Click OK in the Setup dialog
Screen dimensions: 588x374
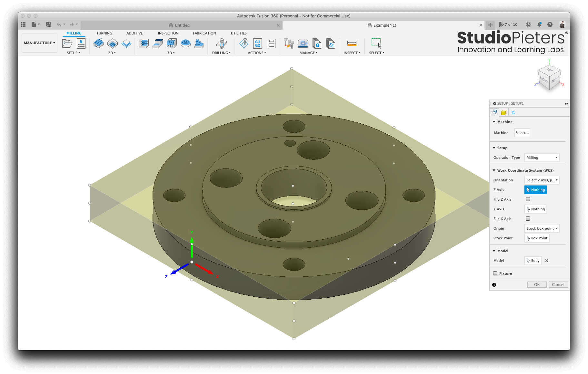[537, 285]
